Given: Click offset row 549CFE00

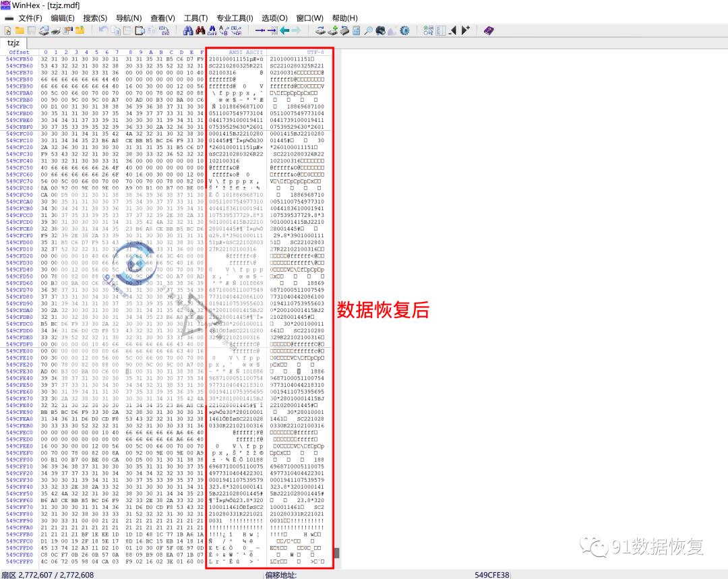Looking at the screenshot, I should [20, 351].
